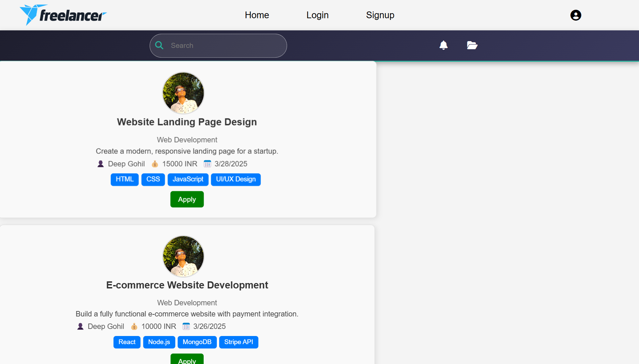The width and height of the screenshot is (639, 364).
Task: Click calendar icon beside 3/28/2025
Action: click(207, 164)
